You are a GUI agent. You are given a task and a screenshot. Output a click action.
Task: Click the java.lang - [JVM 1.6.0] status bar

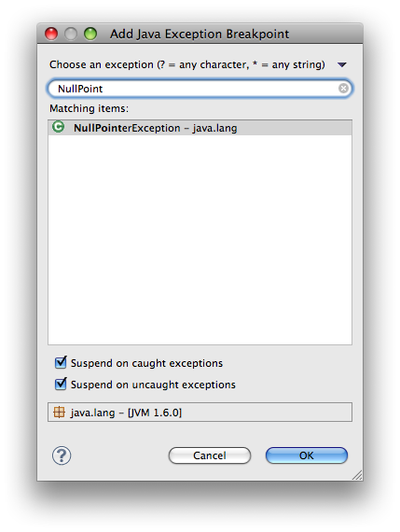[x=200, y=413]
